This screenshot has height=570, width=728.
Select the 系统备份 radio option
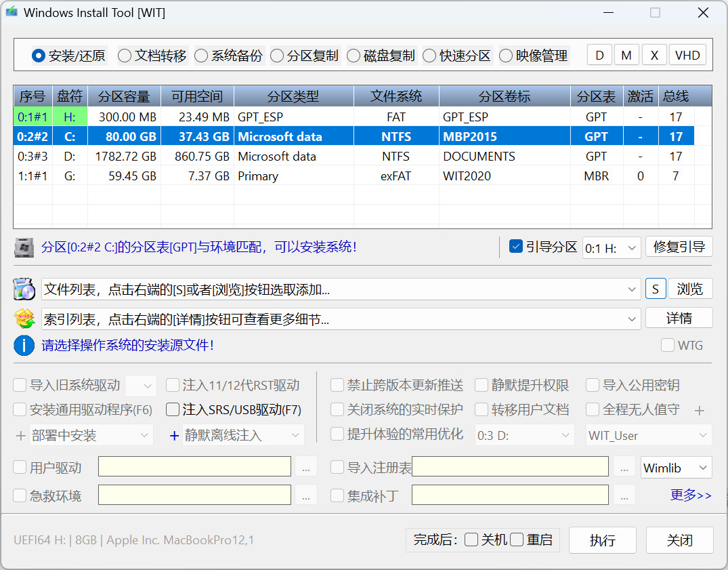tap(201, 56)
